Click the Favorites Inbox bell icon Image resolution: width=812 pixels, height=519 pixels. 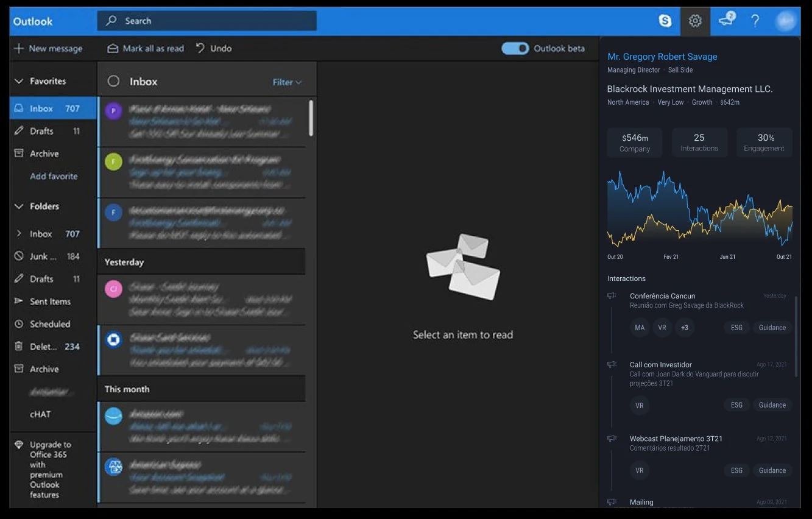(19, 108)
